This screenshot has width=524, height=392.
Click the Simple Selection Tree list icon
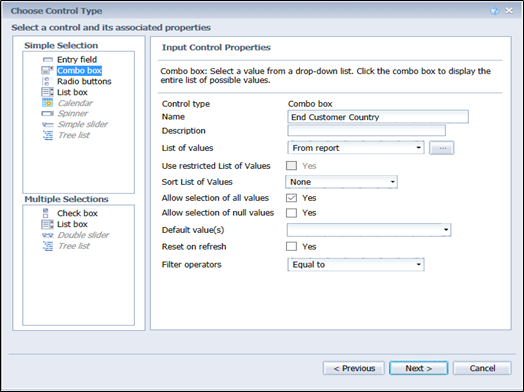click(48, 135)
